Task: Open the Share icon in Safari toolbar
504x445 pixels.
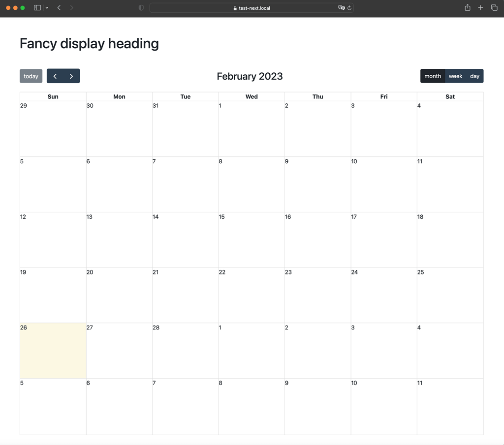Action: [468, 8]
